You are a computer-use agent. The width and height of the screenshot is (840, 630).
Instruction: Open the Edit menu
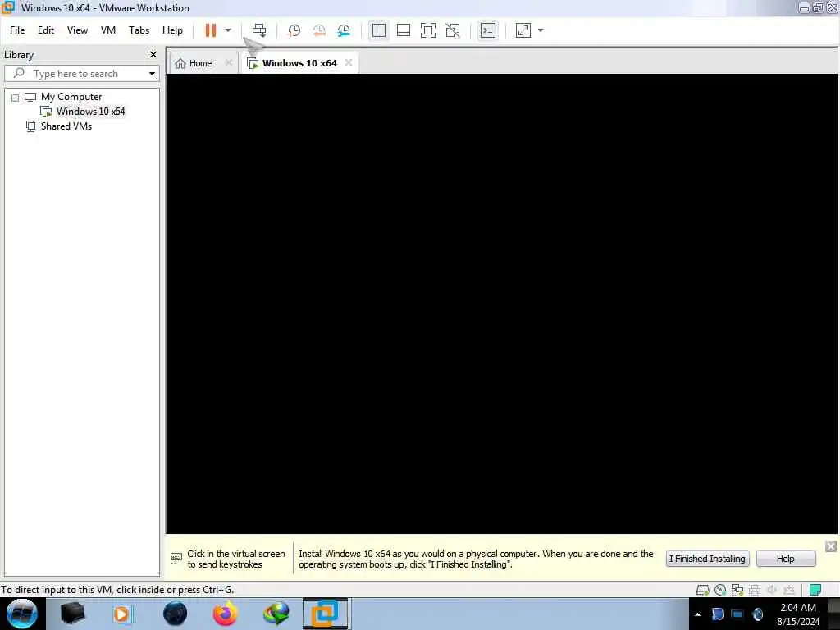(x=46, y=30)
